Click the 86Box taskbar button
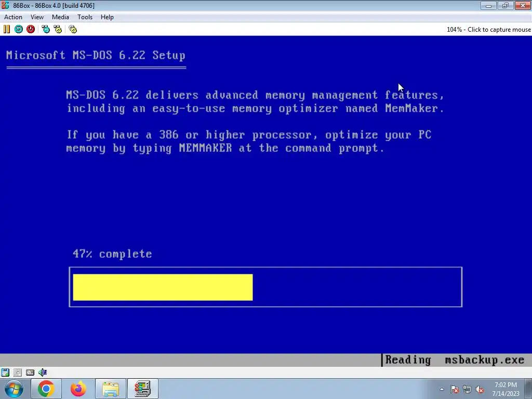The width and height of the screenshot is (532, 399). tap(142, 389)
